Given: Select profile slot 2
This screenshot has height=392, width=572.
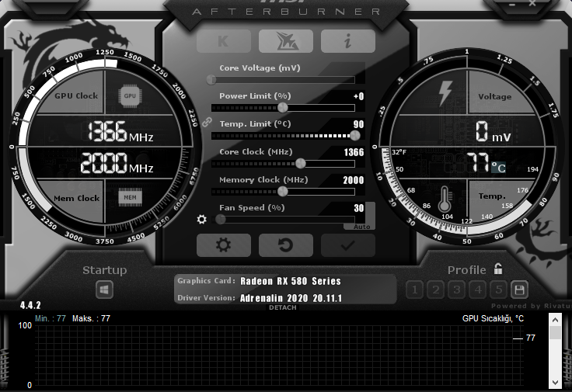Looking at the screenshot, I should (x=435, y=290).
